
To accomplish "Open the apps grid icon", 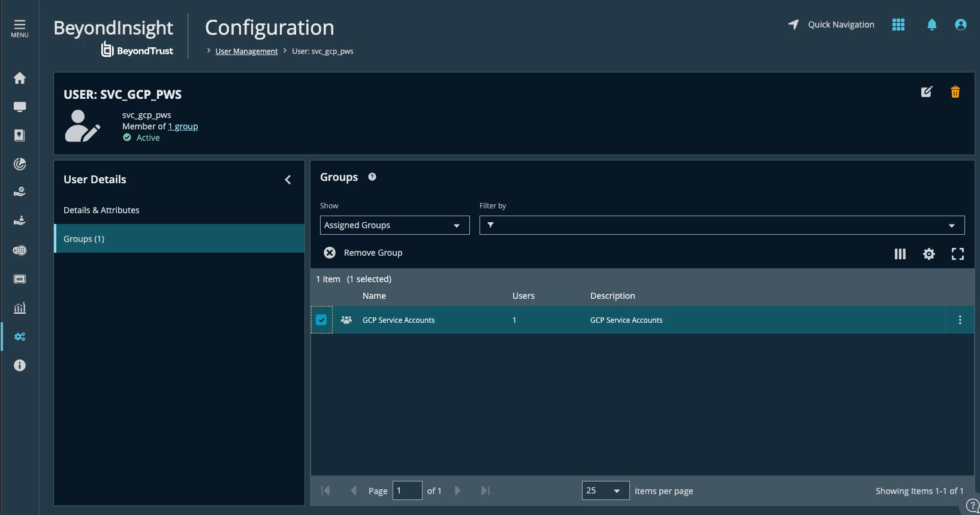I will tap(898, 25).
